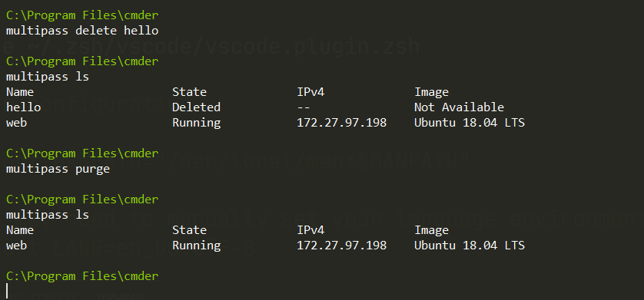The width and height of the screenshot is (644, 300).
Task: Click IP 172.27.97.198 in second listing
Action: coord(342,246)
